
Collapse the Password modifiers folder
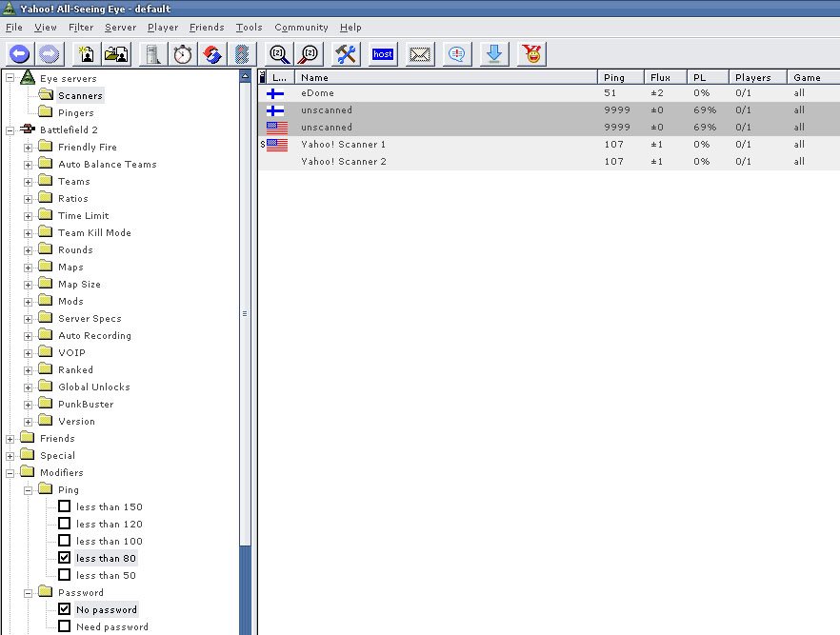(x=28, y=593)
